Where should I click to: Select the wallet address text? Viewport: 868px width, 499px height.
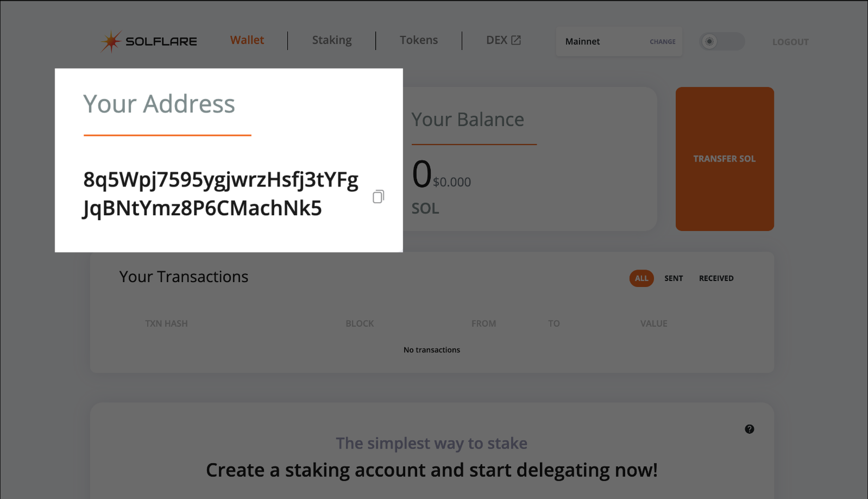(221, 194)
